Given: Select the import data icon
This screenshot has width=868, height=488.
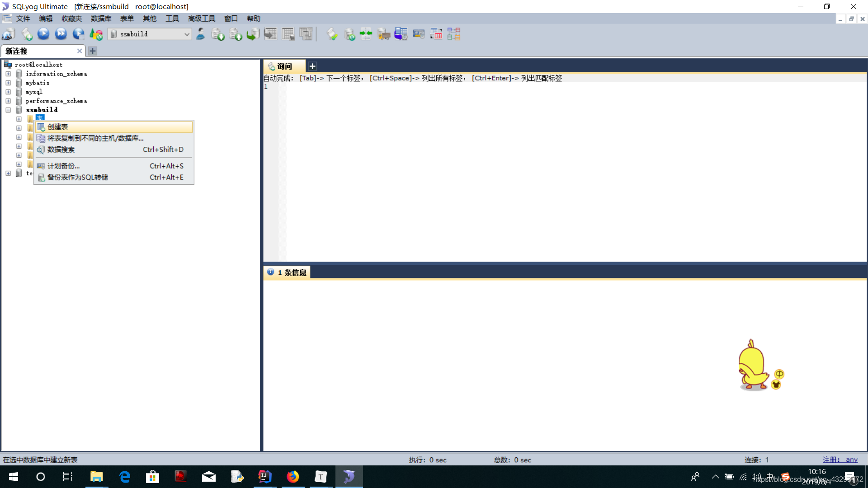Looking at the screenshot, I should coord(384,34).
